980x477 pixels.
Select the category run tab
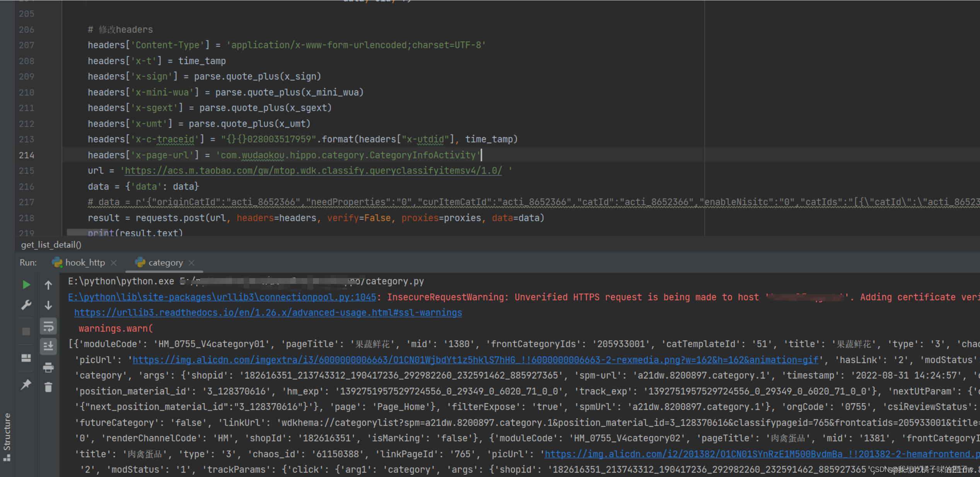tap(165, 263)
